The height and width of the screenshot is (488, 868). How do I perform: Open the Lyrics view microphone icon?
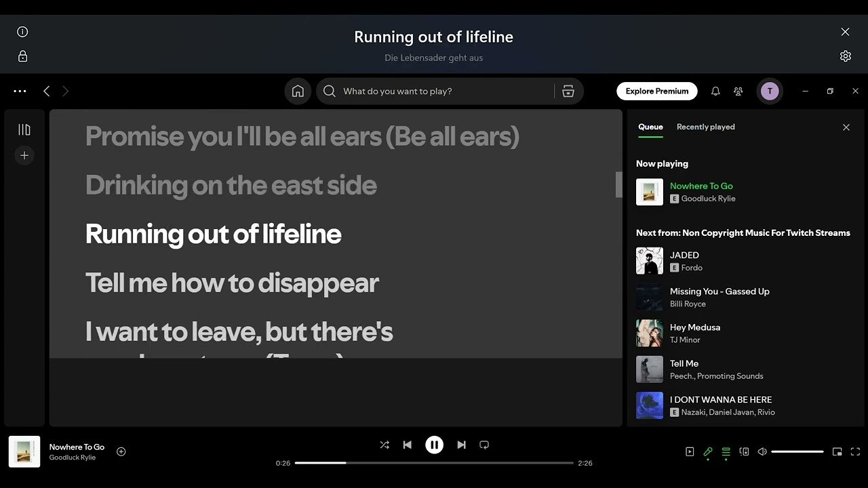tap(708, 451)
